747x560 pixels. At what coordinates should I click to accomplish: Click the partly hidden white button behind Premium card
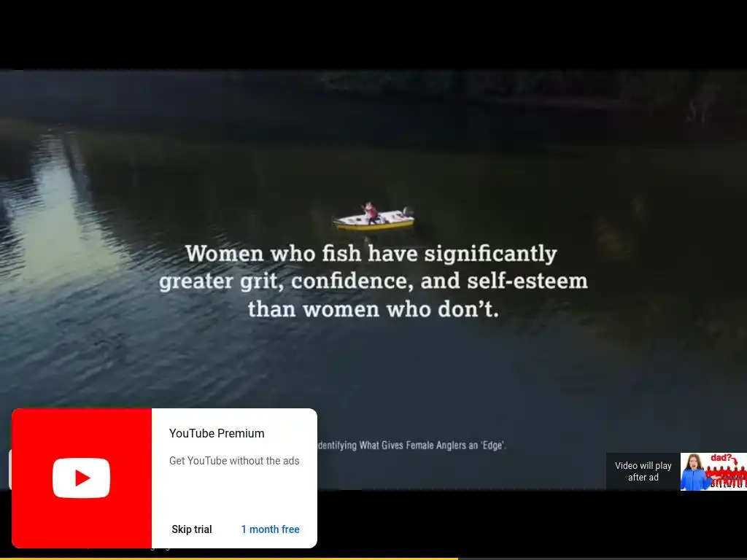click(x=10, y=470)
